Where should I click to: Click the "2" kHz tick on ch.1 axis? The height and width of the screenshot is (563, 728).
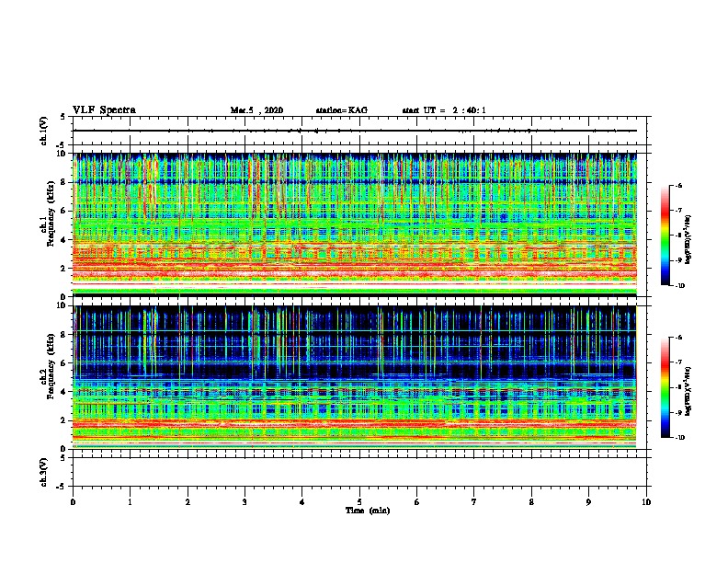(63, 269)
